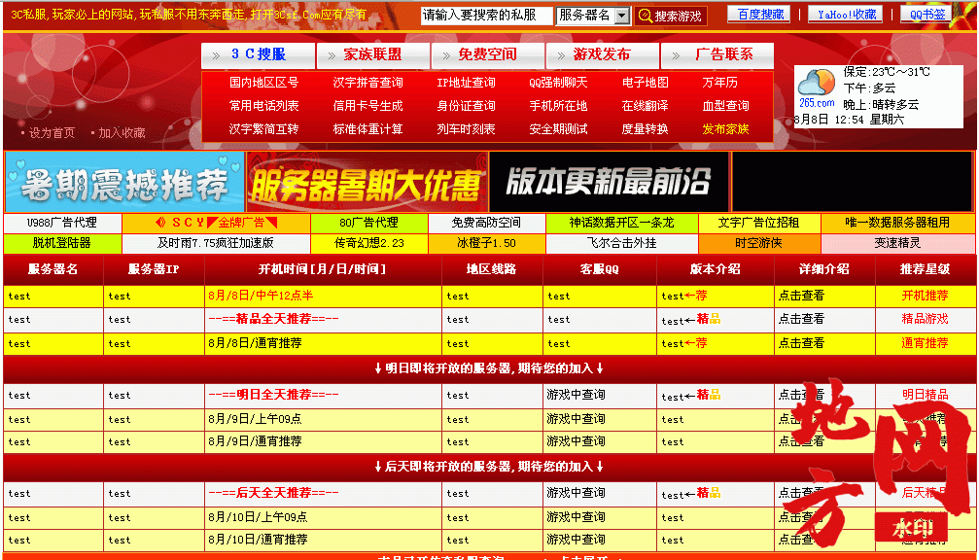Open the 国内地区区号 link
979x560 pixels.
point(264,83)
